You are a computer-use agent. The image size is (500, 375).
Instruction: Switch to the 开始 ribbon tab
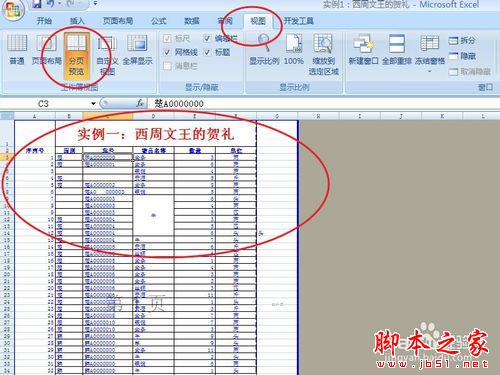[44, 21]
